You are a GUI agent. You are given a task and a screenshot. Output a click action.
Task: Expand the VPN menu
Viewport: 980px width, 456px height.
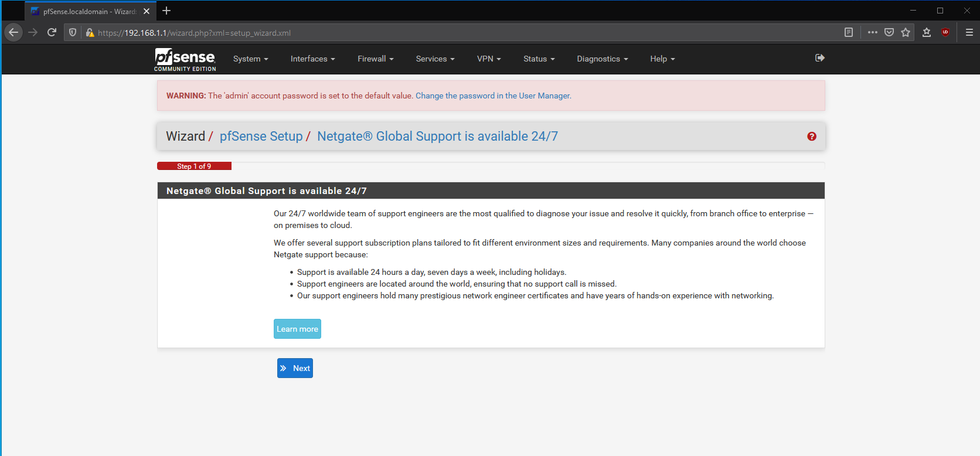click(489, 59)
